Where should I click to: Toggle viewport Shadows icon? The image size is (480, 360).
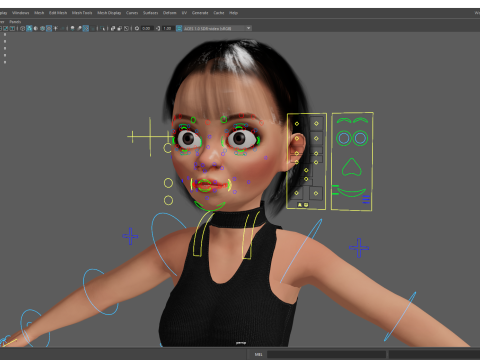62,28
